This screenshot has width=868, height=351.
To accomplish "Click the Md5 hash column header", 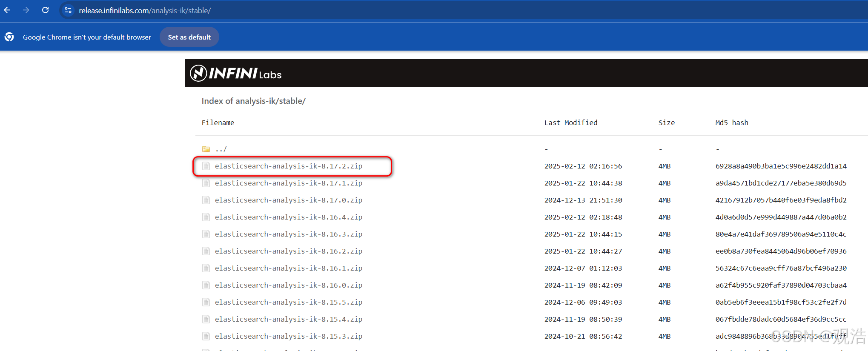I will click(732, 123).
